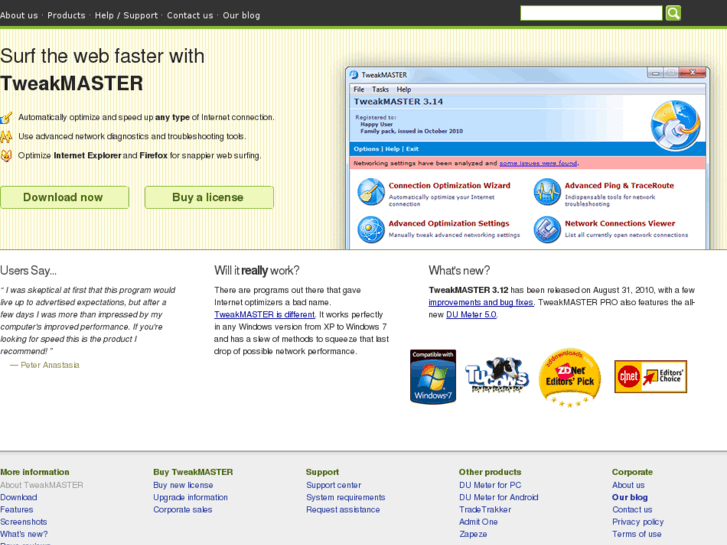Viewport: 727px width, 545px height.
Task: Click Advanced Ping & TraceRoute heading
Action: (x=619, y=186)
